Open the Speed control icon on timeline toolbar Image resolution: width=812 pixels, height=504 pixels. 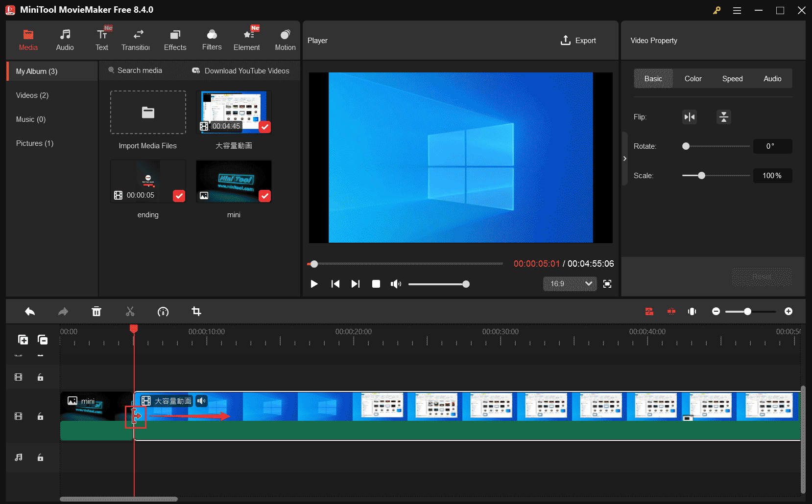click(x=163, y=311)
